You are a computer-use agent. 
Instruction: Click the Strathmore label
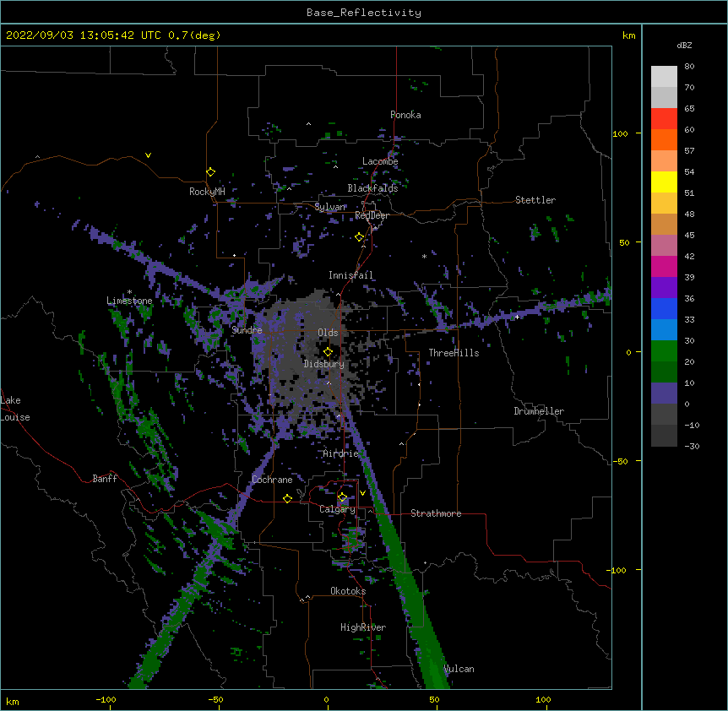point(436,513)
